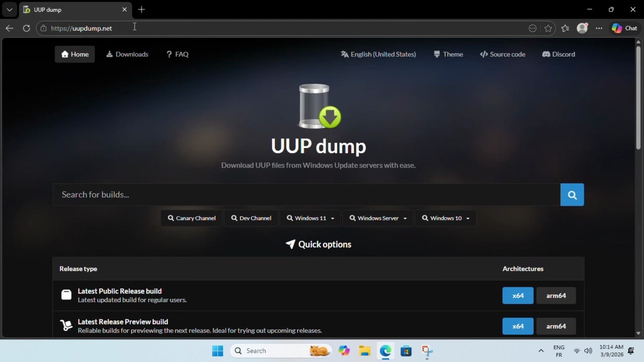Click the "Release type" column header
The height and width of the screenshot is (362, 644).
(x=78, y=269)
